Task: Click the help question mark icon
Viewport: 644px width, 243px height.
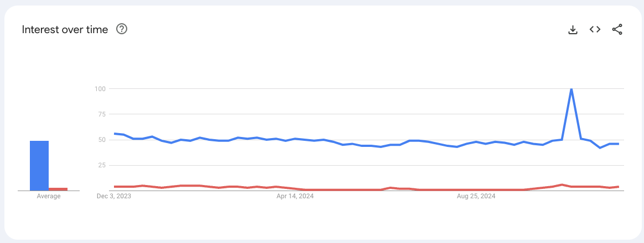Action: (122, 29)
